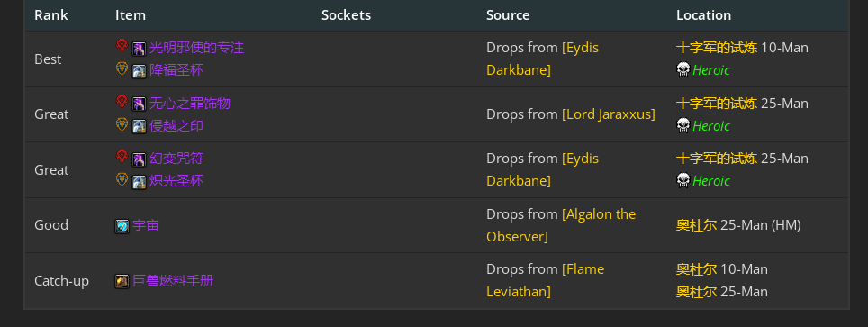This screenshot has width=868, height=327.
Task: Open the 奥杜尔 location link in the Good row
Action: coord(696,225)
